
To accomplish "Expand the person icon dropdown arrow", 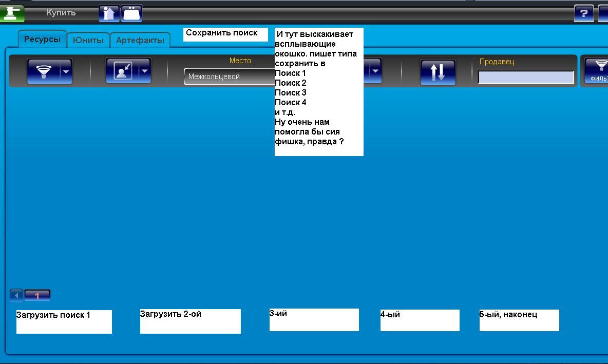I will point(145,71).
